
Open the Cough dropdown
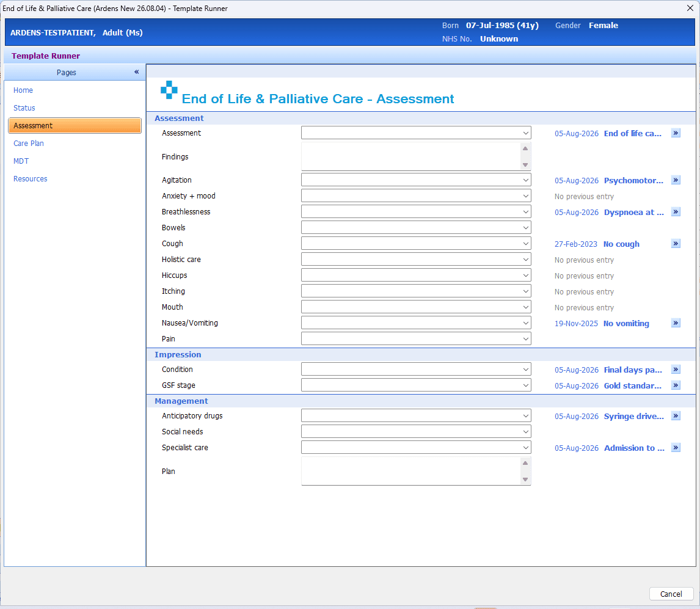click(x=416, y=243)
